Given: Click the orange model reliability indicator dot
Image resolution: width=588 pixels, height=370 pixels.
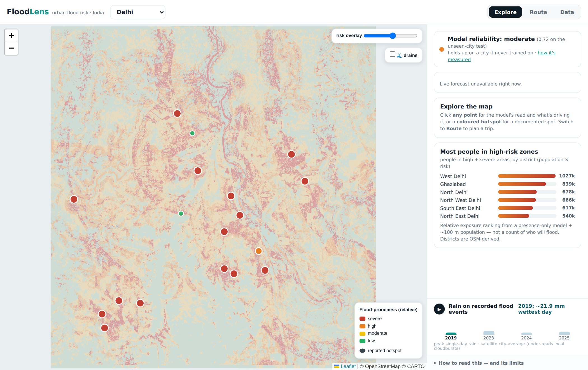Looking at the screenshot, I should tap(442, 49).
